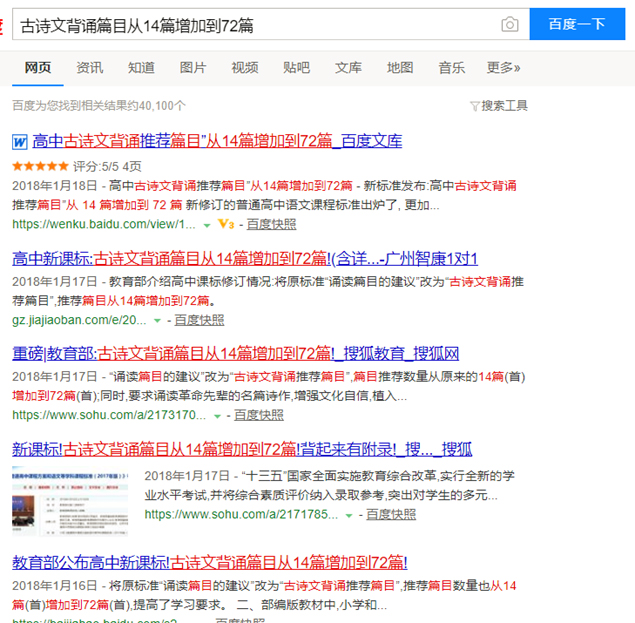Click the sohu.com/a/2171785 URL
Screen dimensions: 635x623
click(x=241, y=514)
